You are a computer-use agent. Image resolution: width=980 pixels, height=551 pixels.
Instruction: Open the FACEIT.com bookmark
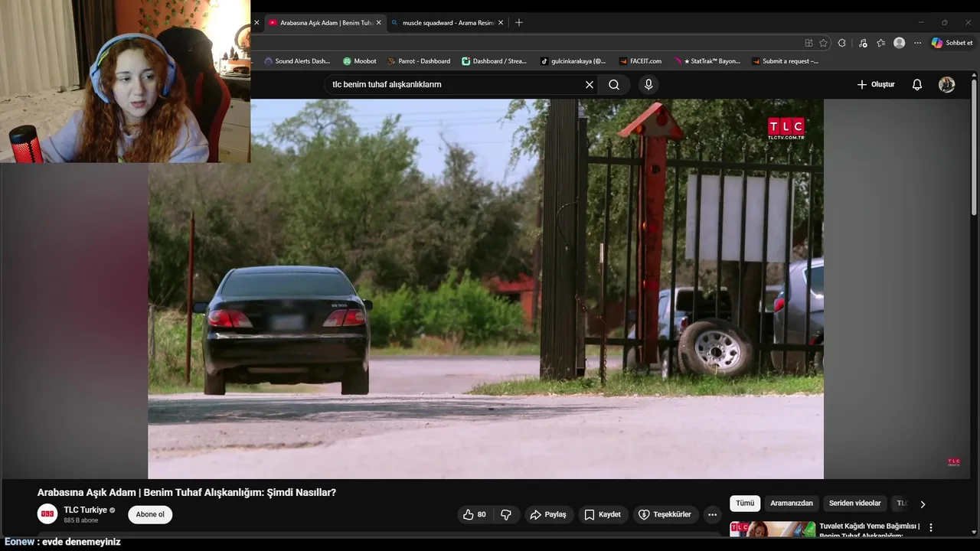coord(640,61)
